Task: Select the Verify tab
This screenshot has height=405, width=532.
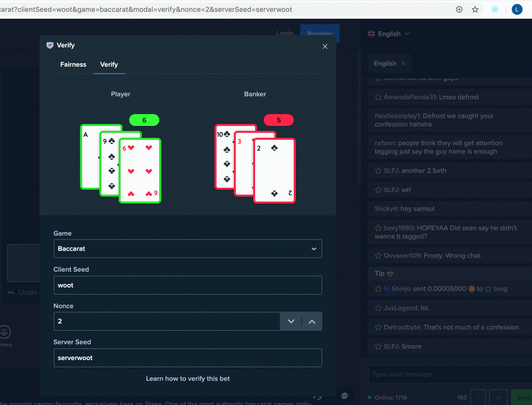Action: [x=109, y=64]
